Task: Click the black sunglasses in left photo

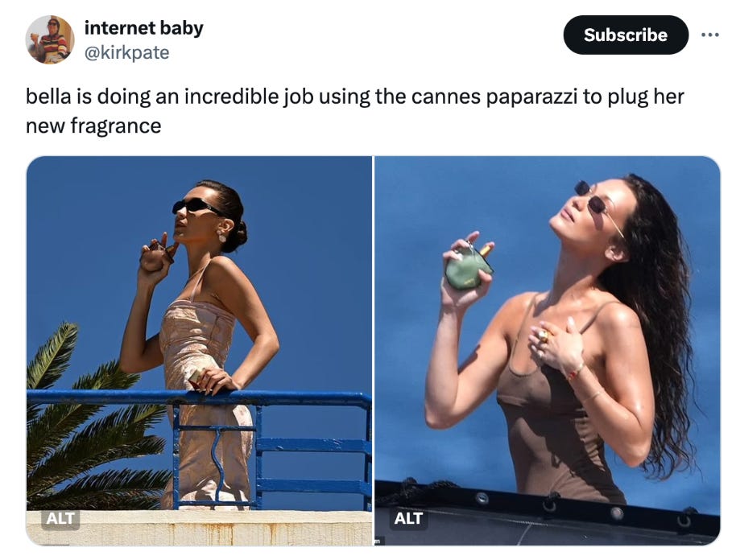Action: pos(197,206)
